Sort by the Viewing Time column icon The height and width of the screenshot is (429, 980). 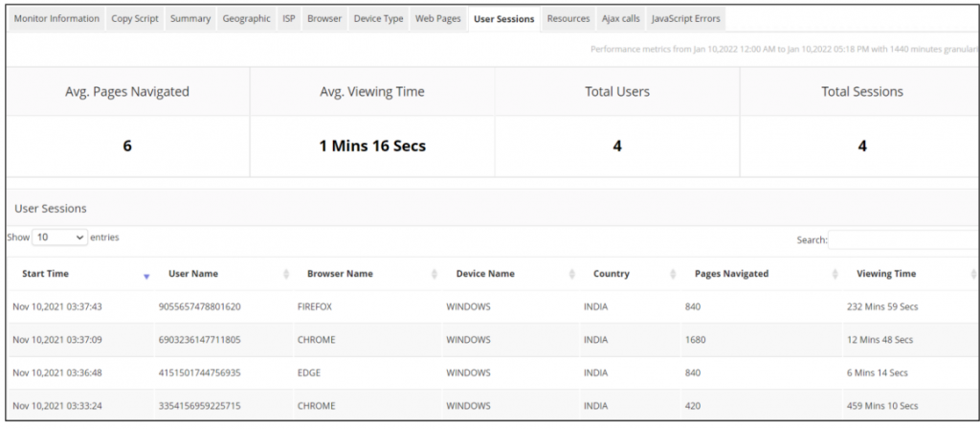[x=972, y=275]
